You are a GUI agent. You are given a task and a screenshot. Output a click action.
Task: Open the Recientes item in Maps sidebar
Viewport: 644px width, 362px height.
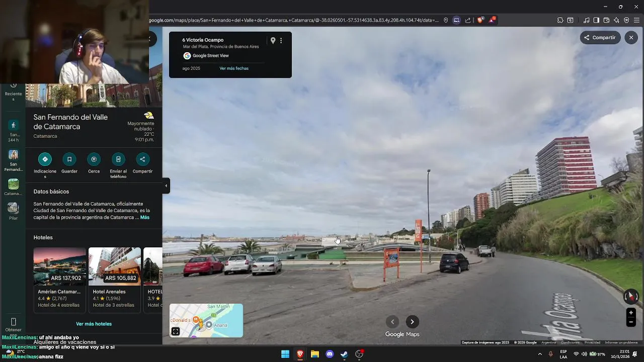pos(14,93)
